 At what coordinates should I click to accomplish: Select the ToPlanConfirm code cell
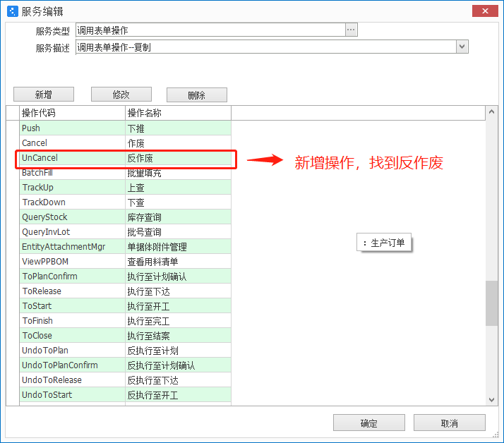point(72,276)
